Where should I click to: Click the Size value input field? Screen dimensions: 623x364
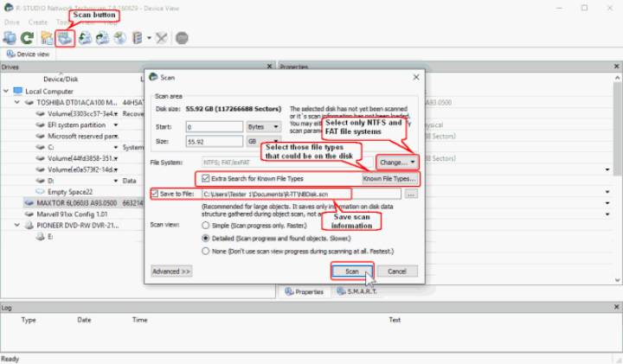tap(215, 142)
